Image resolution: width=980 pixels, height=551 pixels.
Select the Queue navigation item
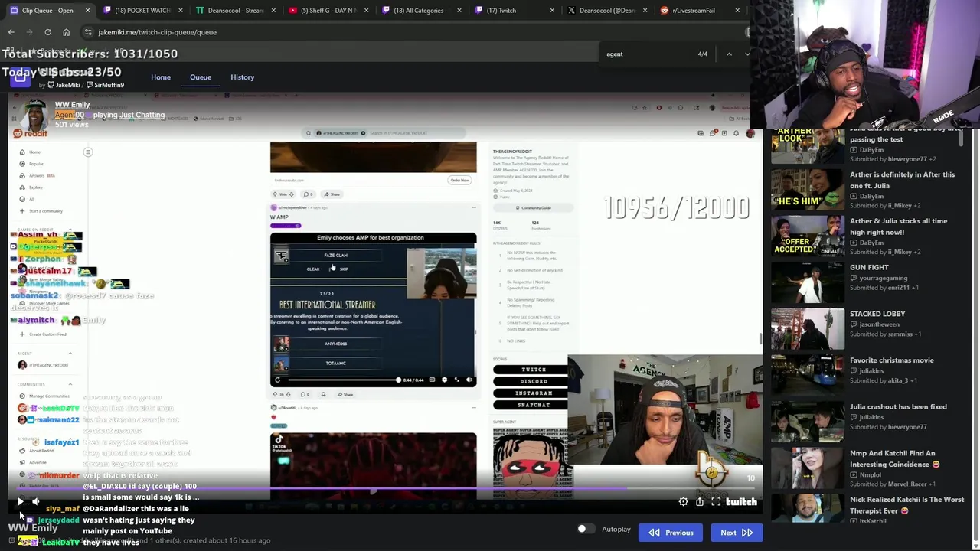tap(201, 77)
